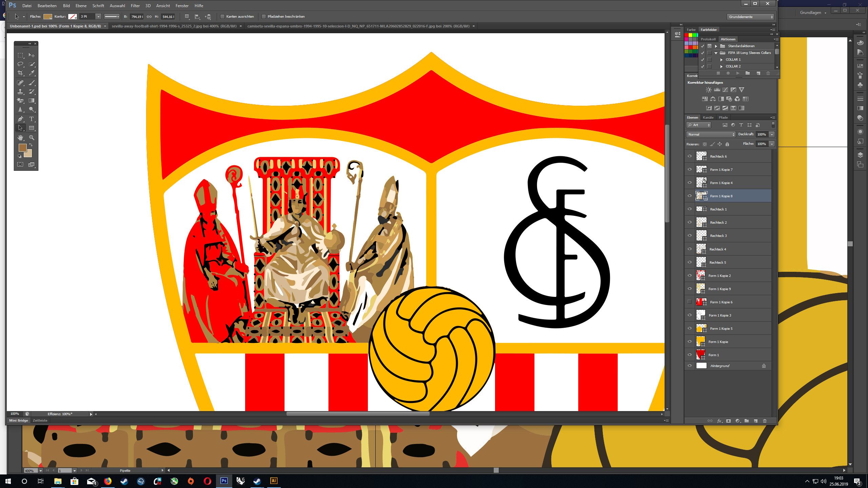The image size is (868, 488).
Task: Open the Filter menu
Action: click(x=135, y=6)
